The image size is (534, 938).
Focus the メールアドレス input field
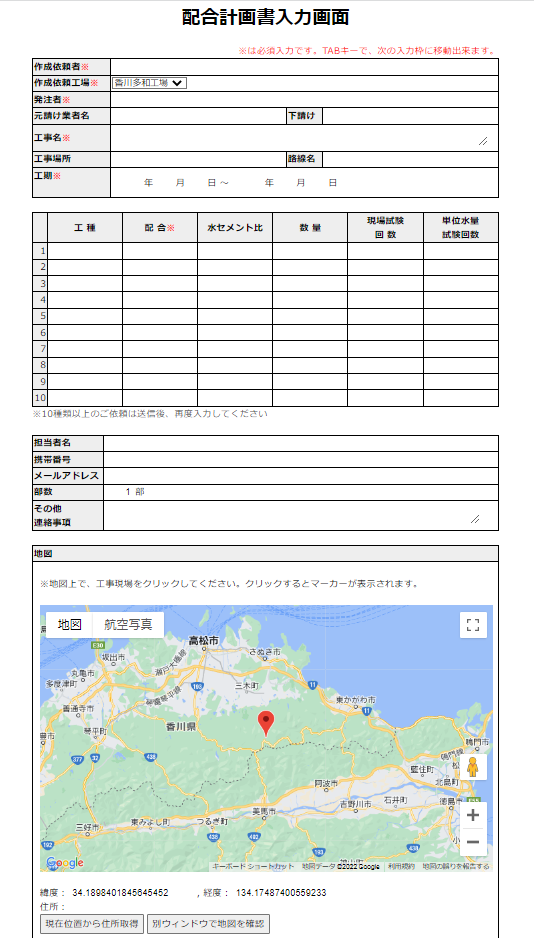pos(301,476)
